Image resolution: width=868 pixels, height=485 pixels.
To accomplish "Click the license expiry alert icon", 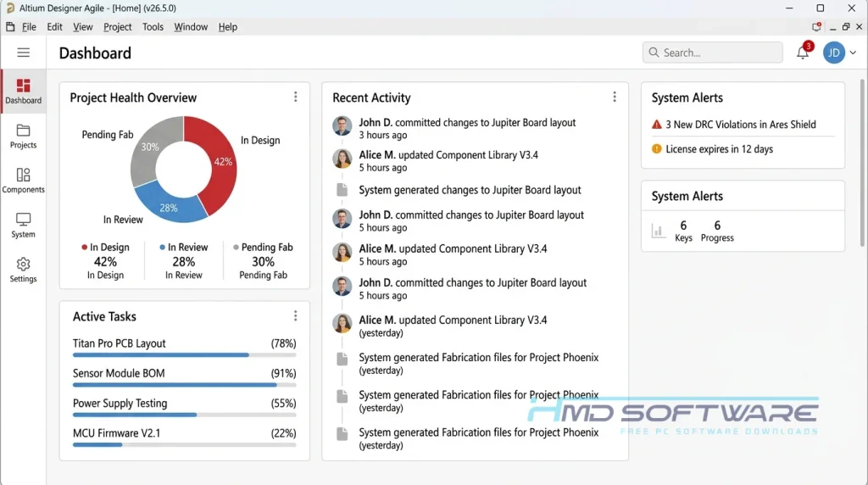I will pyautogui.click(x=657, y=149).
